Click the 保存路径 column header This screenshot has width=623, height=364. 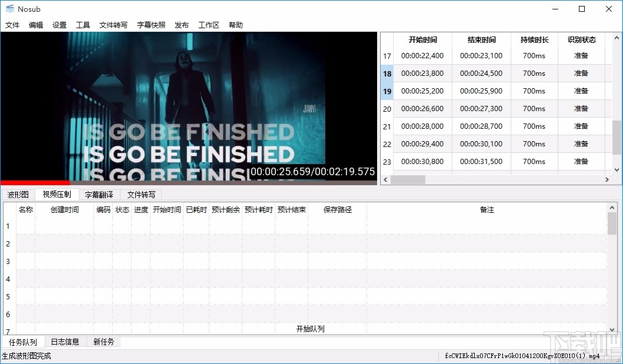(x=338, y=209)
